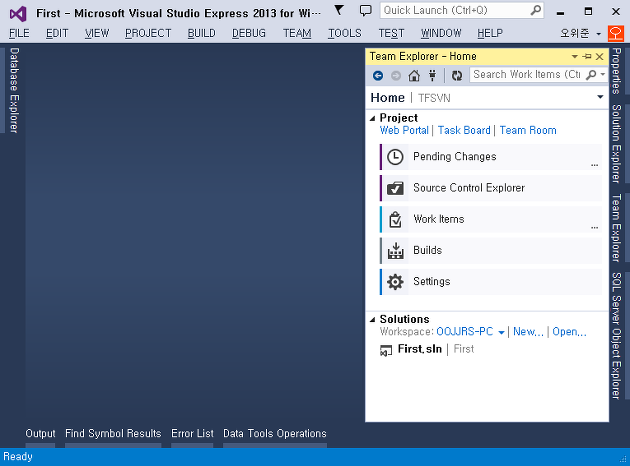Click the Search Work Items magnifier icon

591,75
